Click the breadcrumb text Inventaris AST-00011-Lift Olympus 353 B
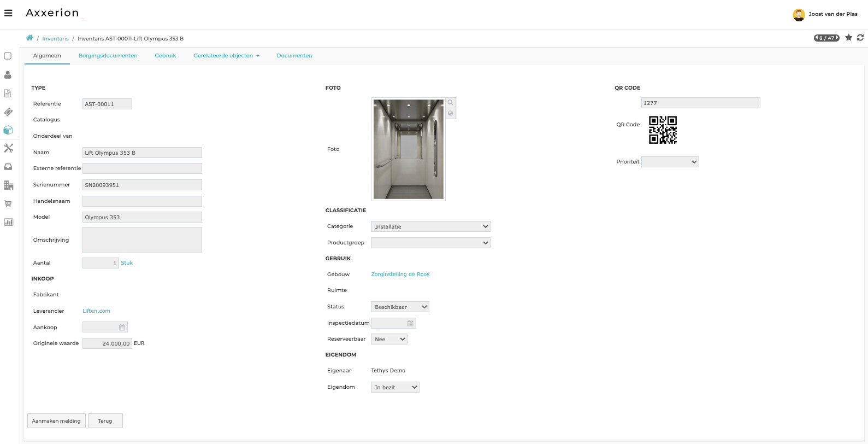Image resolution: width=868 pixels, height=444 pixels. click(131, 38)
